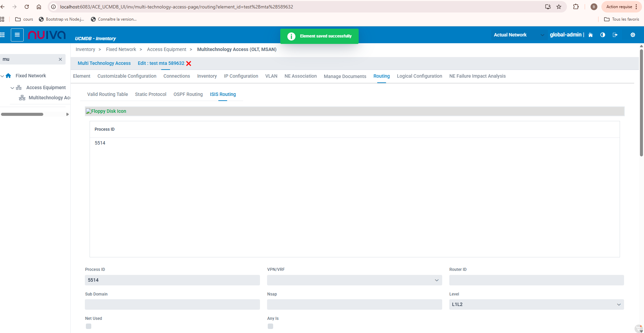Click the home icon in header

point(590,35)
